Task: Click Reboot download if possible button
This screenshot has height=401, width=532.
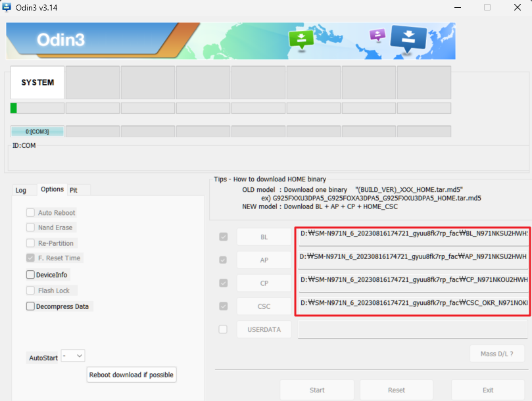Action: (x=132, y=375)
